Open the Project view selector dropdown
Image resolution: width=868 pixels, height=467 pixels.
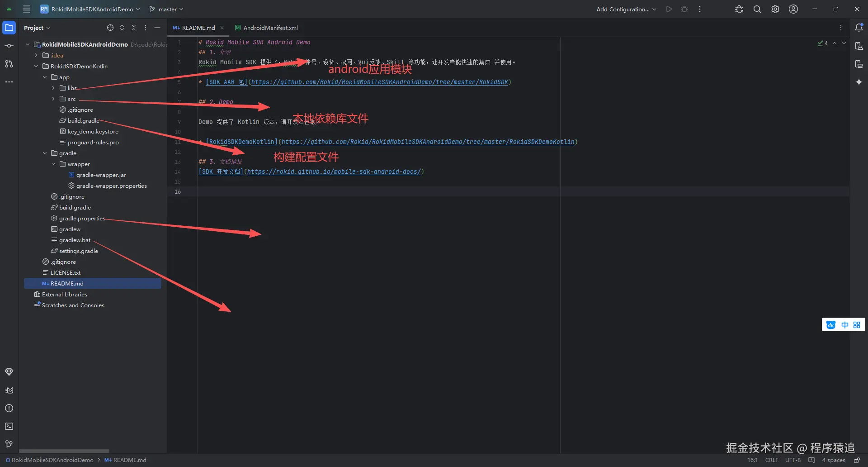coord(37,28)
